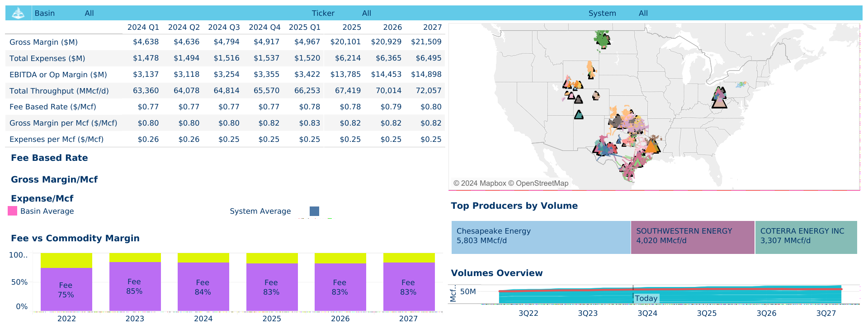Click the Total Throughput (MMcf/d) row label
The width and height of the screenshot is (868, 333).
tap(59, 91)
